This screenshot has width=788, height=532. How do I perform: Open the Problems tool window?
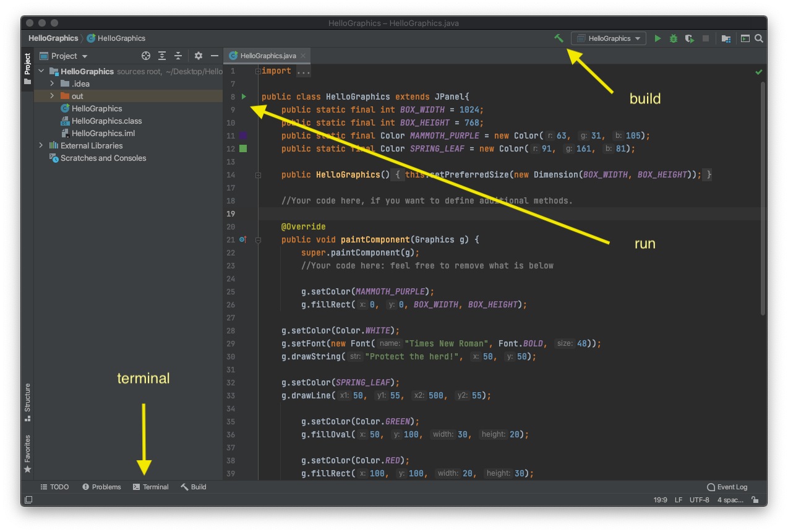pyautogui.click(x=101, y=487)
